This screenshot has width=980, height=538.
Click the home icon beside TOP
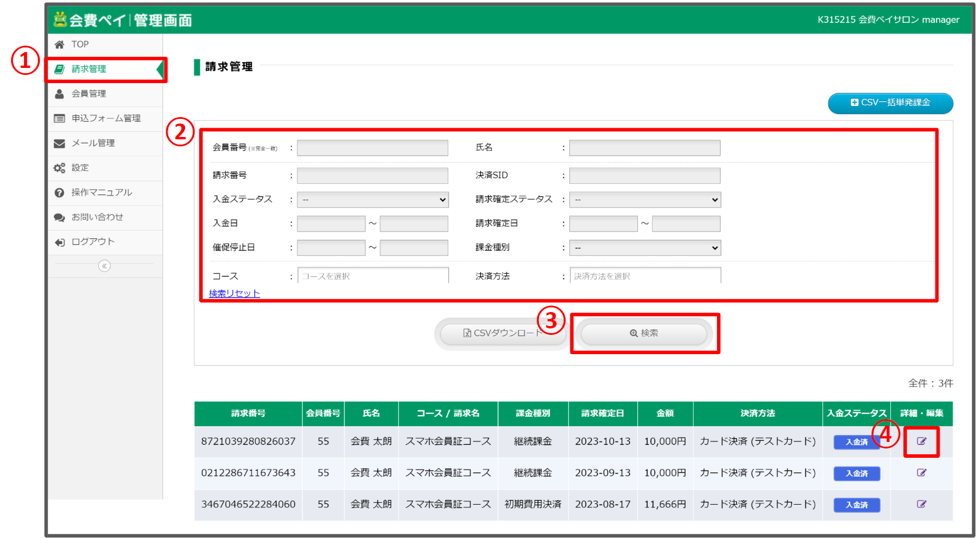(59, 44)
